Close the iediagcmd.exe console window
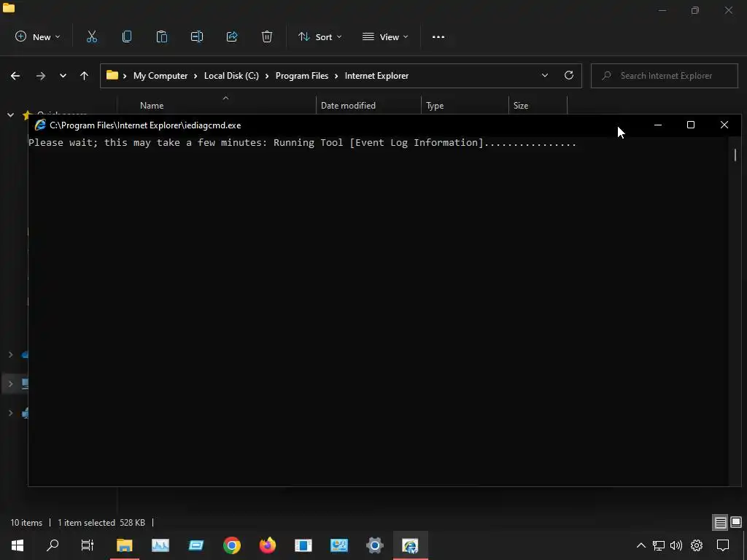 724,125
